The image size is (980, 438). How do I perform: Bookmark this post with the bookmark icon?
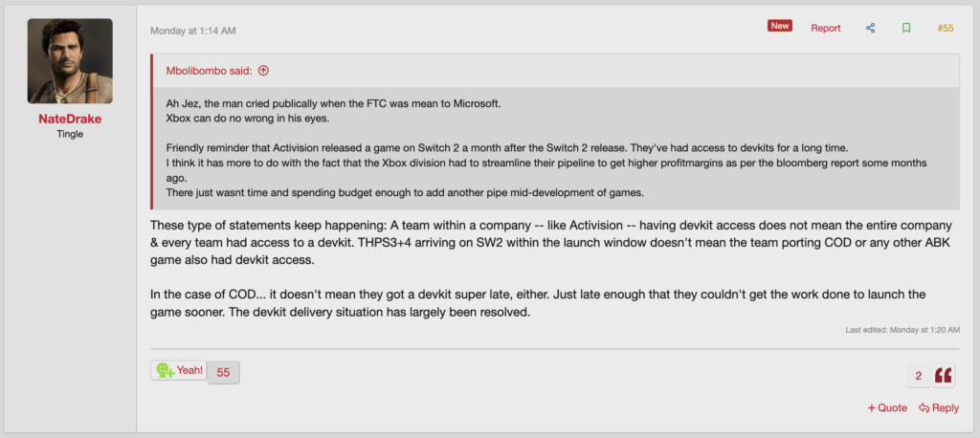[x=905, y=28]
